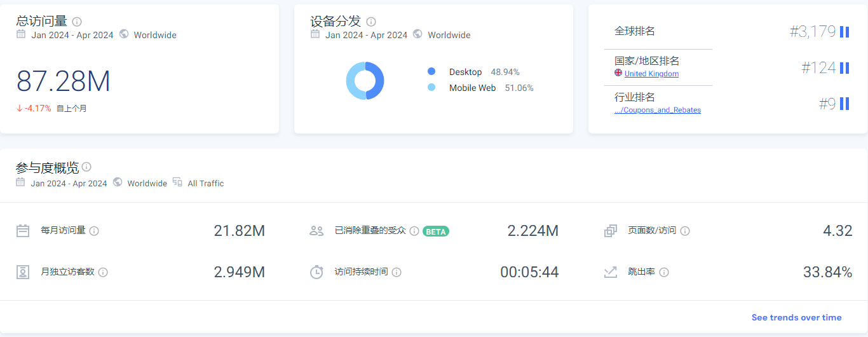Click the monthly visits calendar icon

pos(23,231)
